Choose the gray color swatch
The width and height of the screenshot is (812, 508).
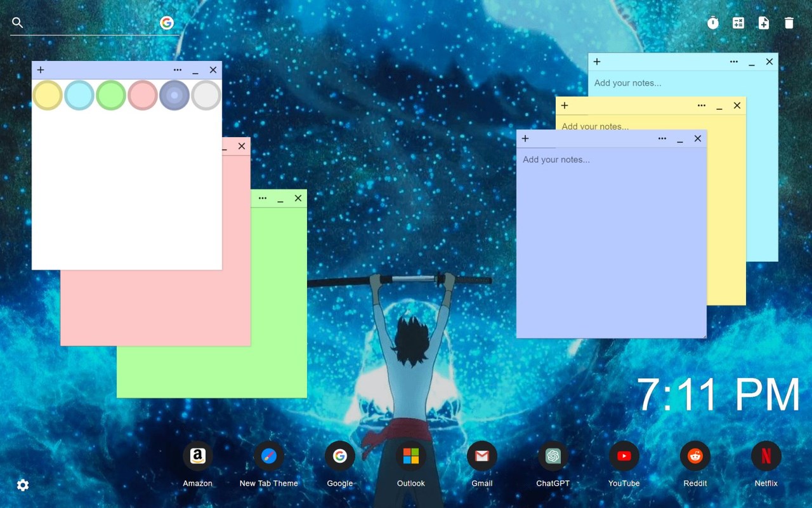[206, 95]
